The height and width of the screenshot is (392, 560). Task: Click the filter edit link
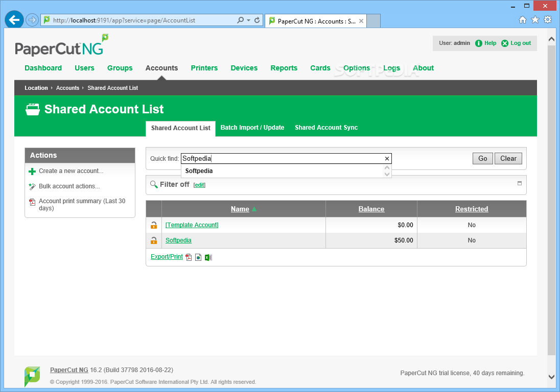199,185
